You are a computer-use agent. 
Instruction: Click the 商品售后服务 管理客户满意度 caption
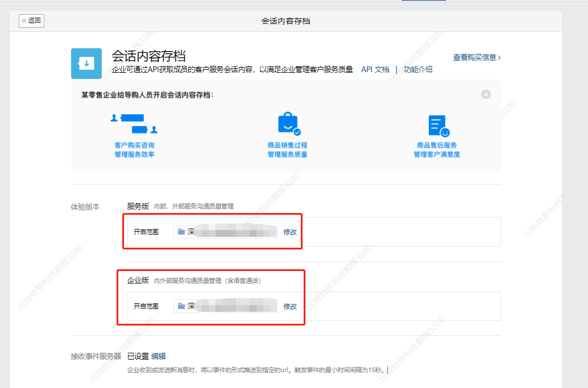tap(437, 150)
